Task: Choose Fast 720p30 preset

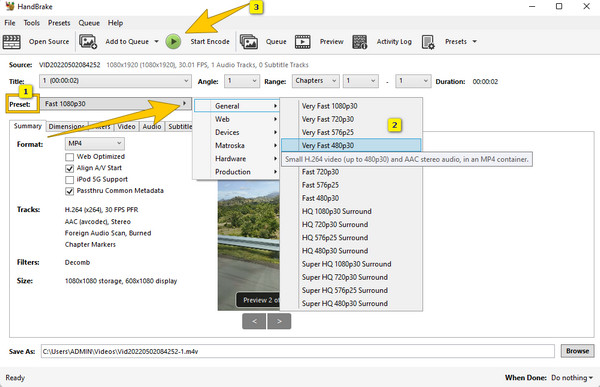Action: (x=351, y=172)
